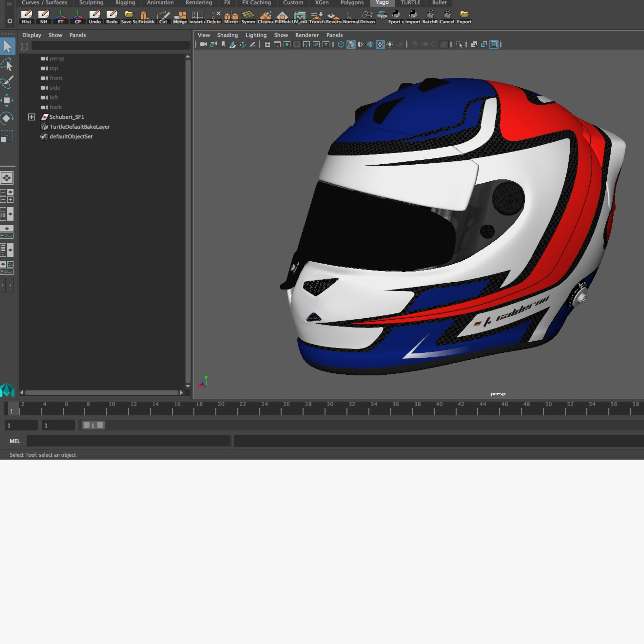The image size is (644, 644).
Task: Open the shelf tabs hamburger menu
Action: tap(10, 4)
